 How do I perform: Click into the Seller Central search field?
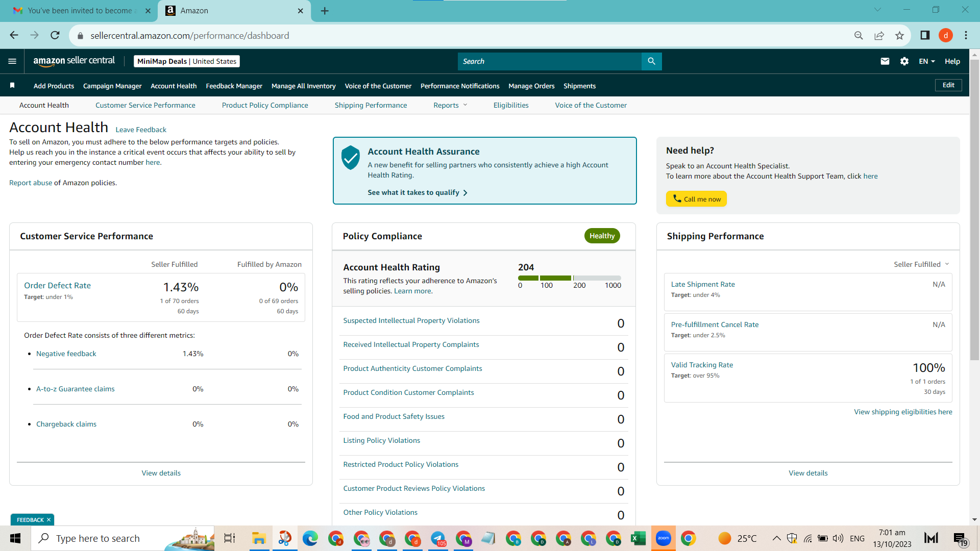point(550,61)
